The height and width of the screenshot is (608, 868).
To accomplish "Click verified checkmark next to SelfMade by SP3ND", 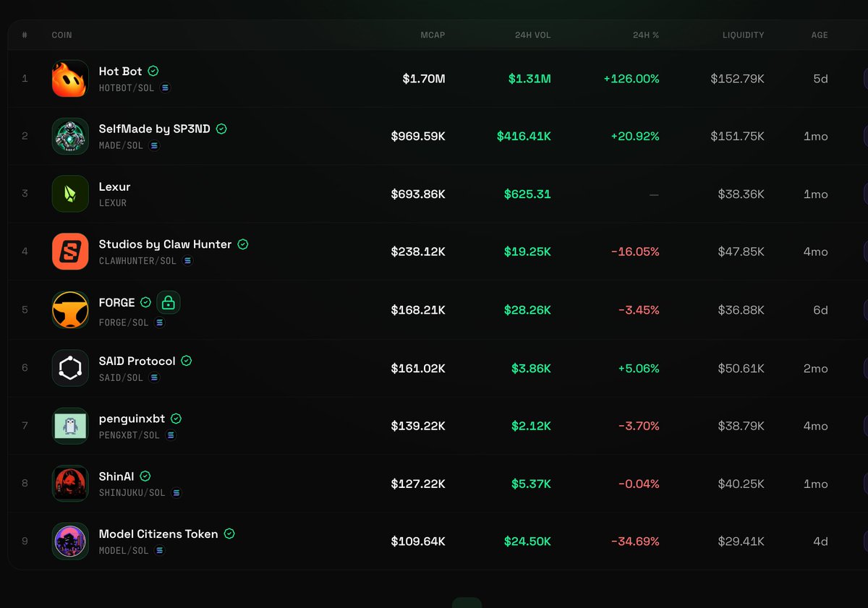I will [x=221, y=129].
